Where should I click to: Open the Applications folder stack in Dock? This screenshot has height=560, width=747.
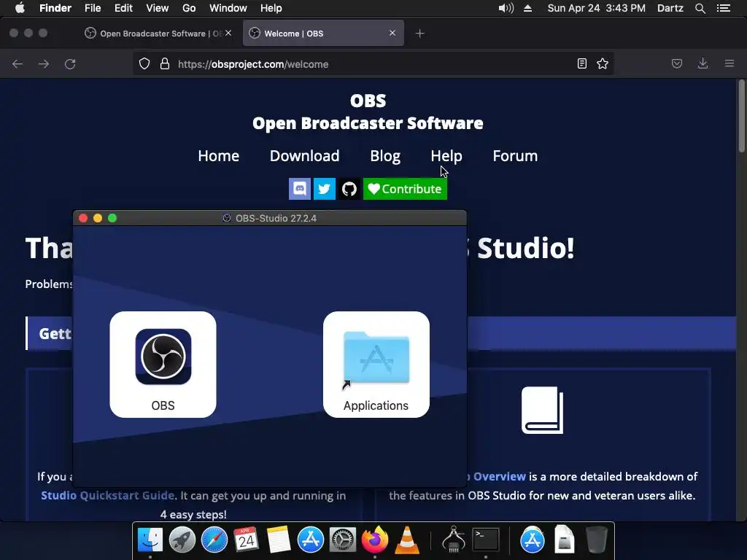pyautogui.click(x=532, y=540)
